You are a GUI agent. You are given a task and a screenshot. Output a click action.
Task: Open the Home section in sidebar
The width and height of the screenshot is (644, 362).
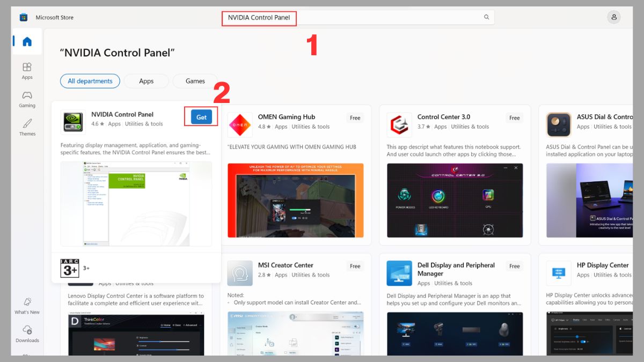tap(27, 41)
